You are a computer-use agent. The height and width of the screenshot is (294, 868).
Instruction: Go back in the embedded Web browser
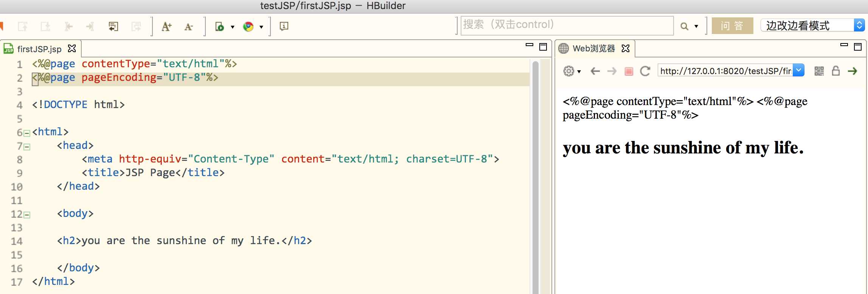pos(595,71)
